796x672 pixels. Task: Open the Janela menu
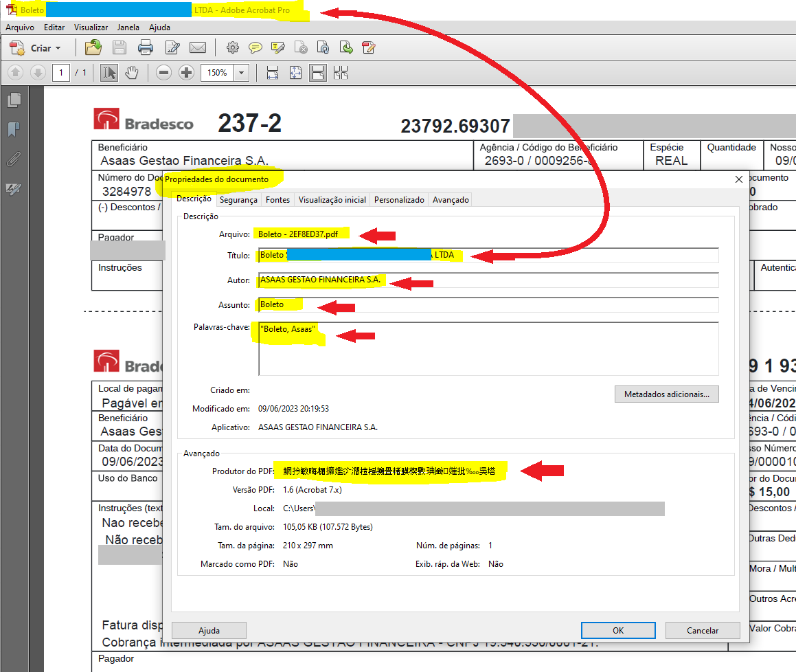tap(128, 27)
